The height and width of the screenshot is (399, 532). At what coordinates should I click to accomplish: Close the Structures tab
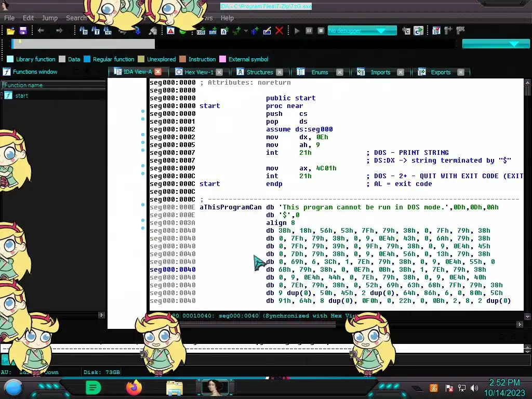(x=279, y=72)
